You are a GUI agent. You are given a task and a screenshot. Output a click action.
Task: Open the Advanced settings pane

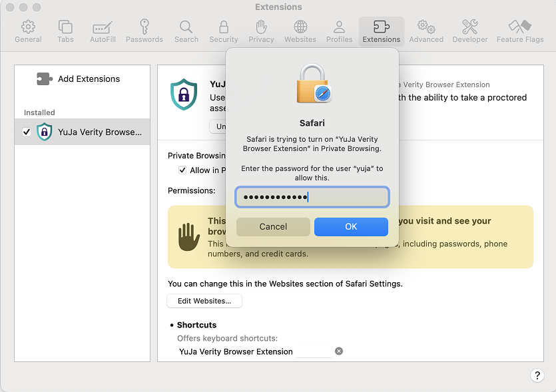coord(426,31)
